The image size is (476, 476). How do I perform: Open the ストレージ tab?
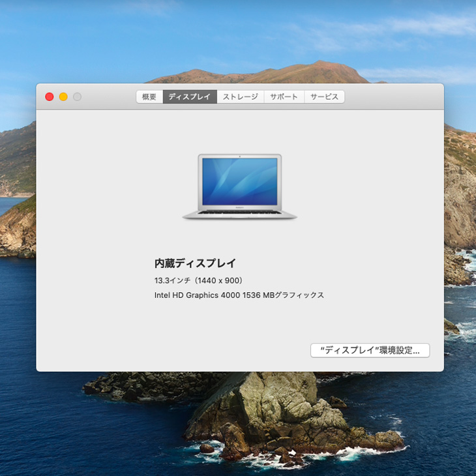point(240,97)
